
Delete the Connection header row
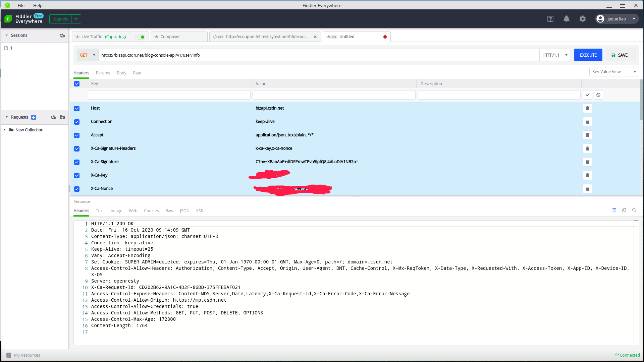pyautogui.click(x=588, y=122)
